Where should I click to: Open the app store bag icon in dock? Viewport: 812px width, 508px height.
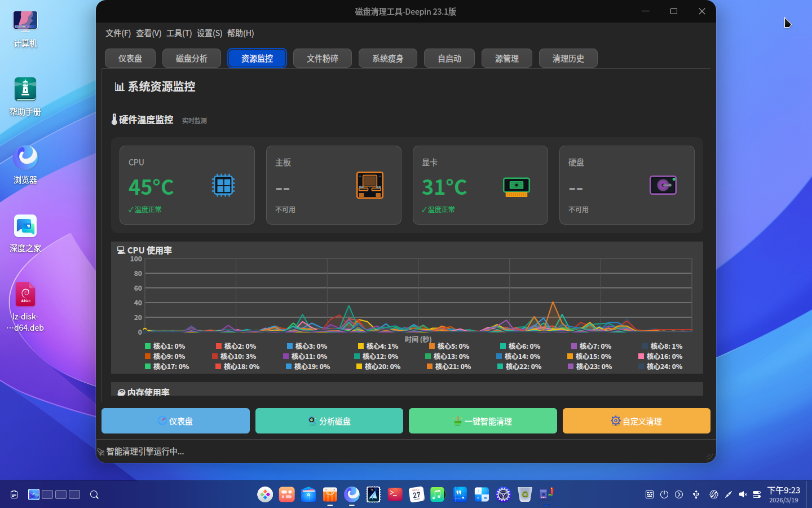(x=330, y=494)
